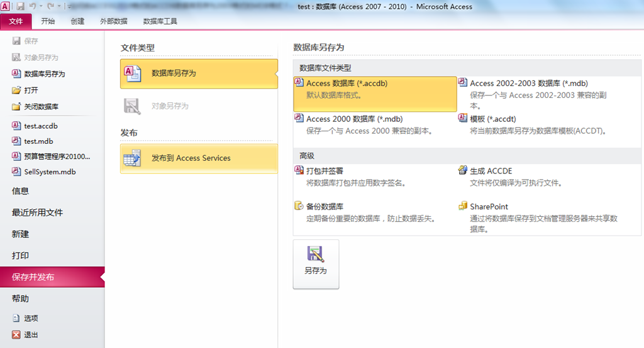Open the 文件 tab
Screen dimensions: 644x348
(16, 21)
